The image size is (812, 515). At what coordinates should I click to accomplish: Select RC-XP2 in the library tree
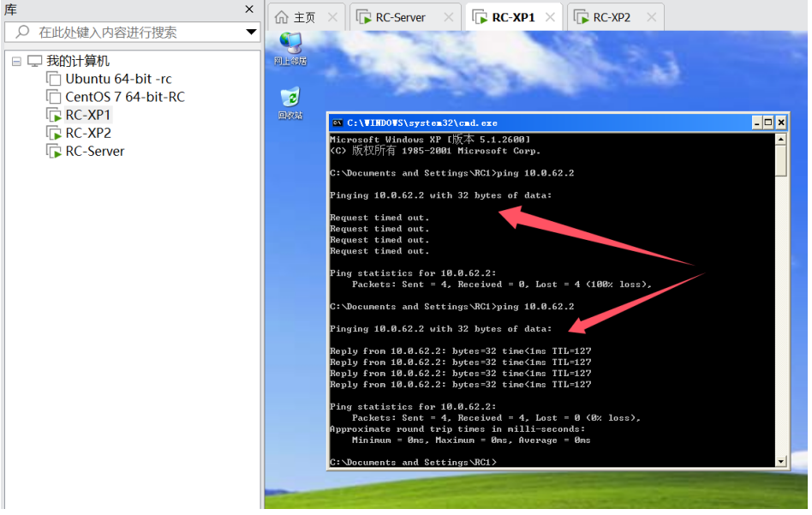click(x=88, y=133)
